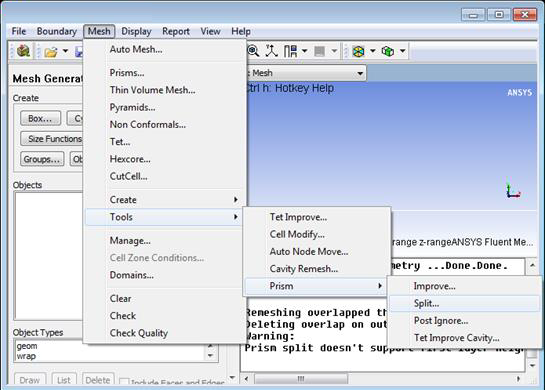545x390 pixels.
Task: Click the zoom magnifier icon
Action: tap(253, 51)
